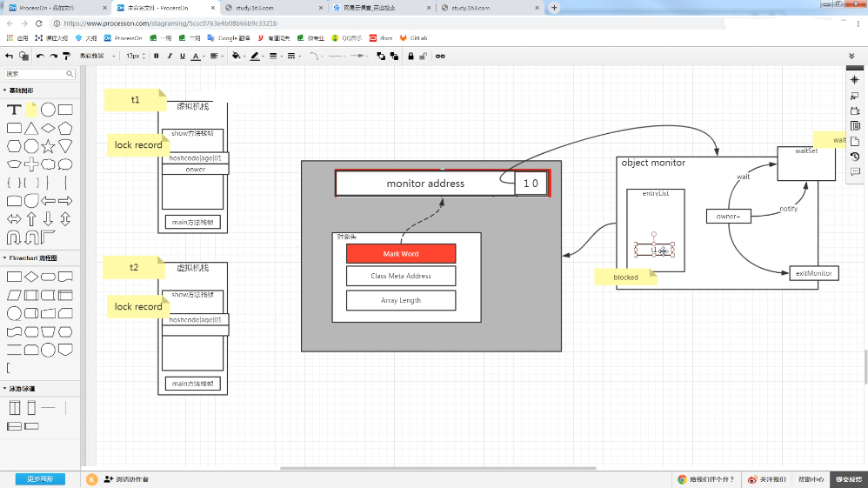Open the GitLab bookmark

coord(413,38)
